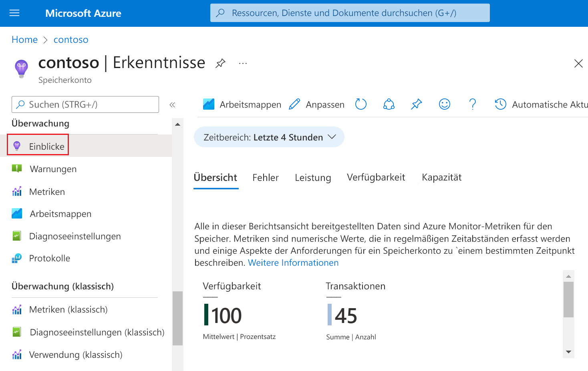Click the Warnungen alert icon
Viewport: 588px width, 371px height.
pos(17,168)
